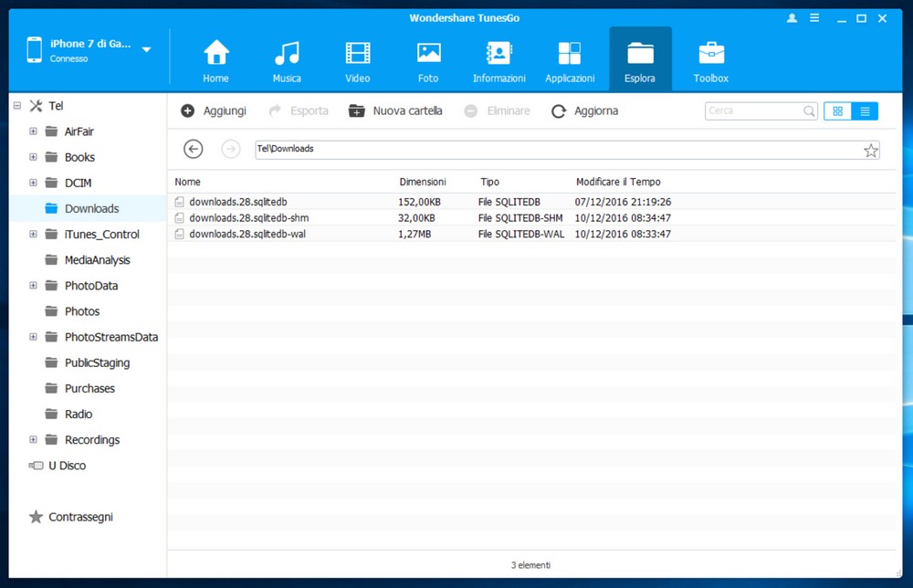Sort by Modificare il Tempo column
Image resolution: width=913 pixels, height=588 pixels.
pyautogui.click(x=618, y=182)
